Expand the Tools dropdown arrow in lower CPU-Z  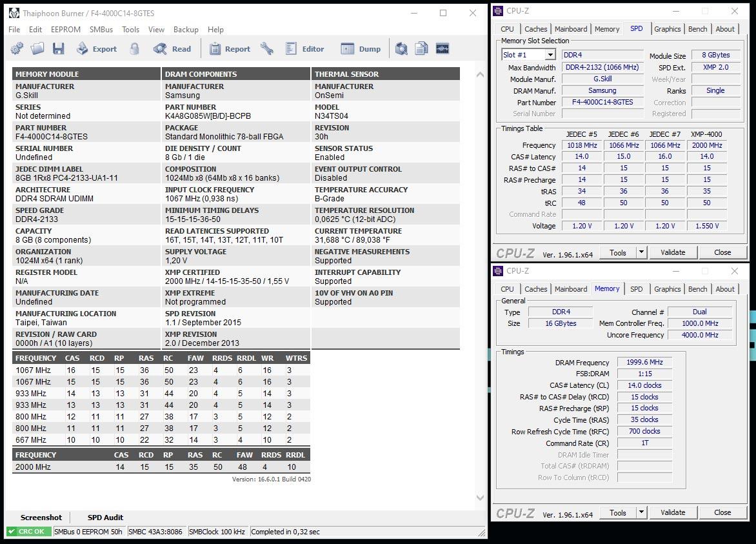click(641, 512)
